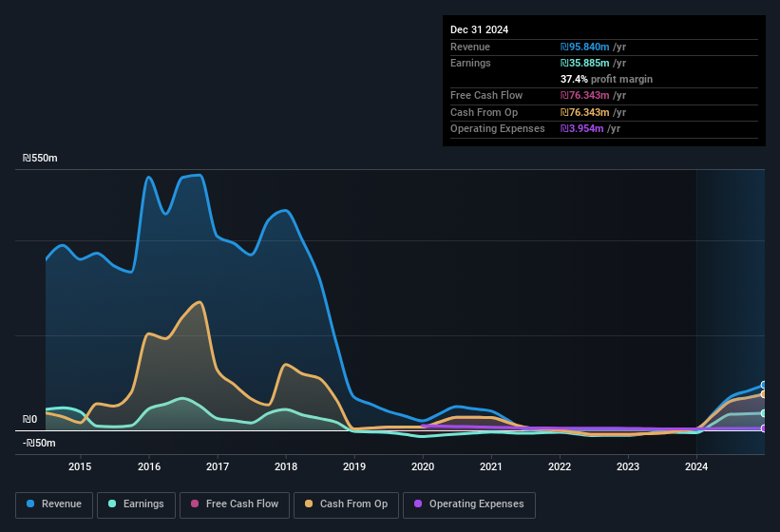Click the Revenue label in the tooltip

pos(470,47)
